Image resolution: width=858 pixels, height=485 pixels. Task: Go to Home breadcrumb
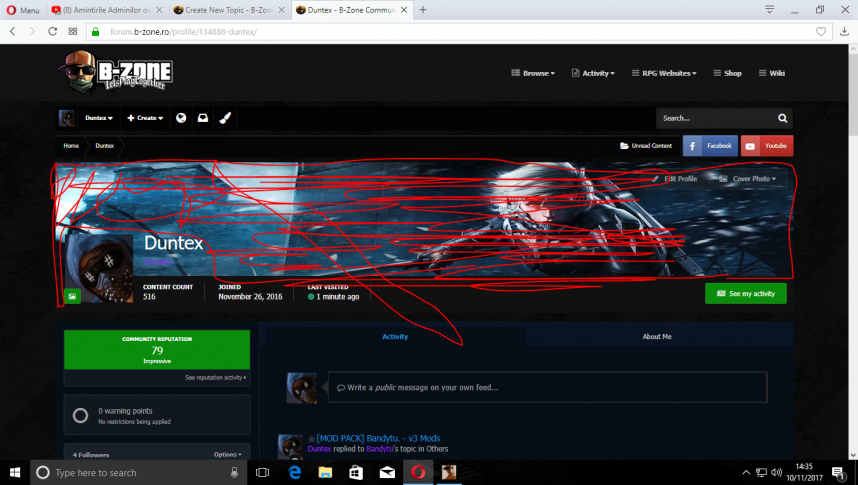(x=71, y=146)
